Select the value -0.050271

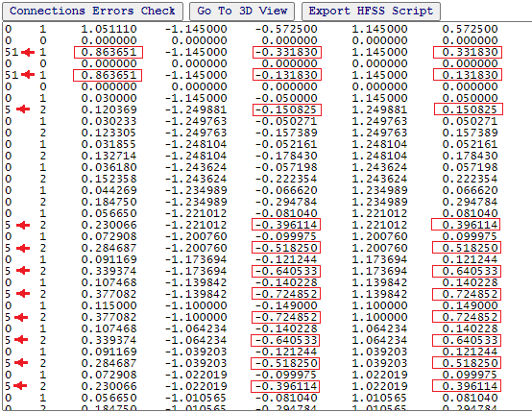tap(286, 121)
